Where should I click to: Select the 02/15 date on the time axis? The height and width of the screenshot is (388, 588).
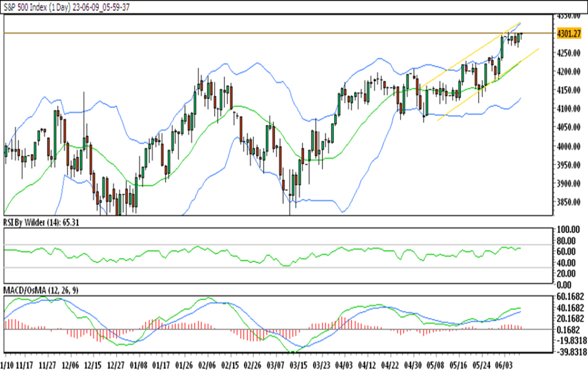(x=230, y=366)
